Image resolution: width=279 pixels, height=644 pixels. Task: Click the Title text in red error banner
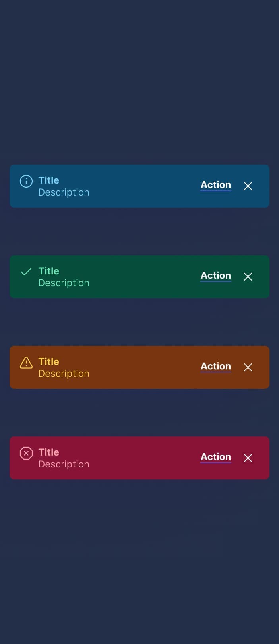pyautogui.click(x=49, y=452)
